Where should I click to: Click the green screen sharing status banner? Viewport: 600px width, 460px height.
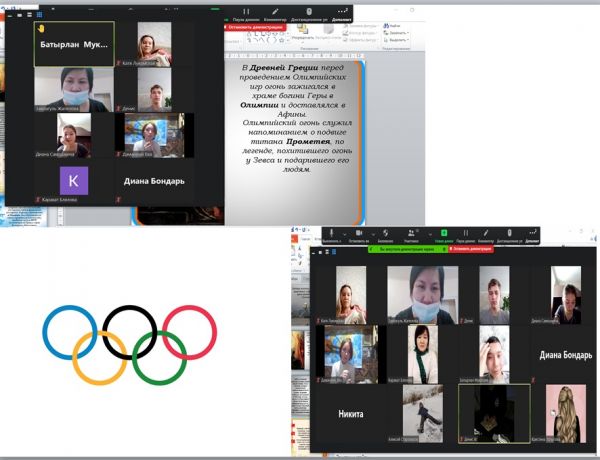pyautogui.click(x=398, y=250)
